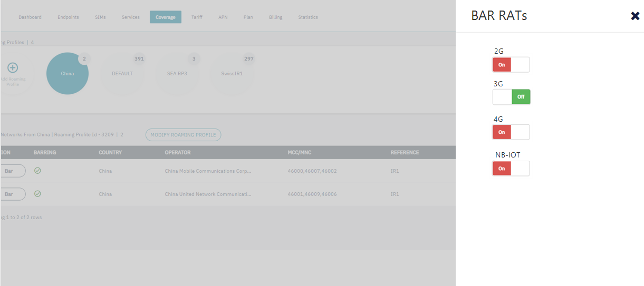This screenshot has width=644, height=286.
Task: Toggle the NB-IOT barring switch
Action: point(511,169)
